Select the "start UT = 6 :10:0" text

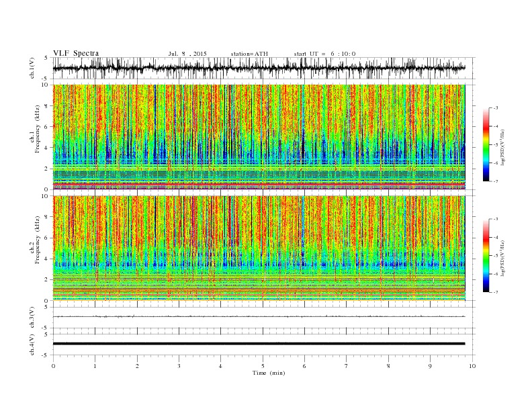(324, 54)
